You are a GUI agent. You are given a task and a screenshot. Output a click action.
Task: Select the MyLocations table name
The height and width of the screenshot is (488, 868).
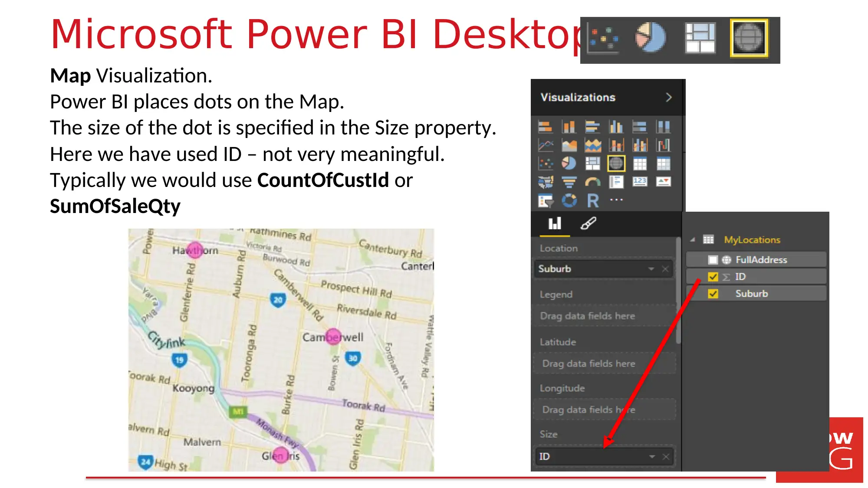point(752,239)
